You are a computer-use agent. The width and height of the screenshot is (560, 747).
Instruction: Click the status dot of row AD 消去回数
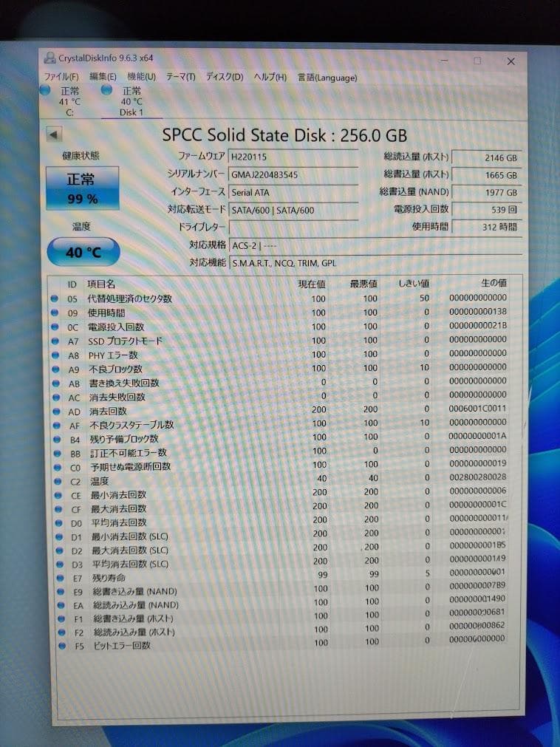point(57,411)
